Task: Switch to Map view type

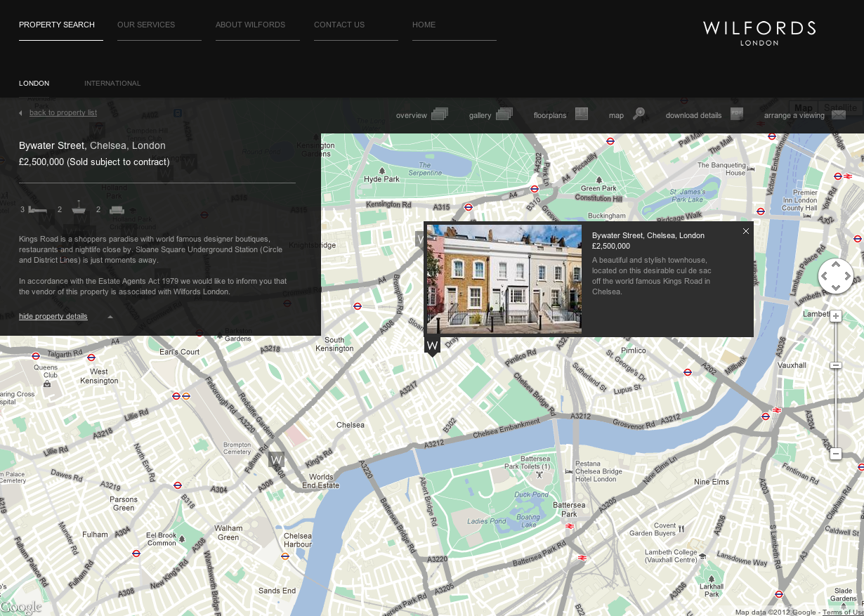Action: coord(804,107)
